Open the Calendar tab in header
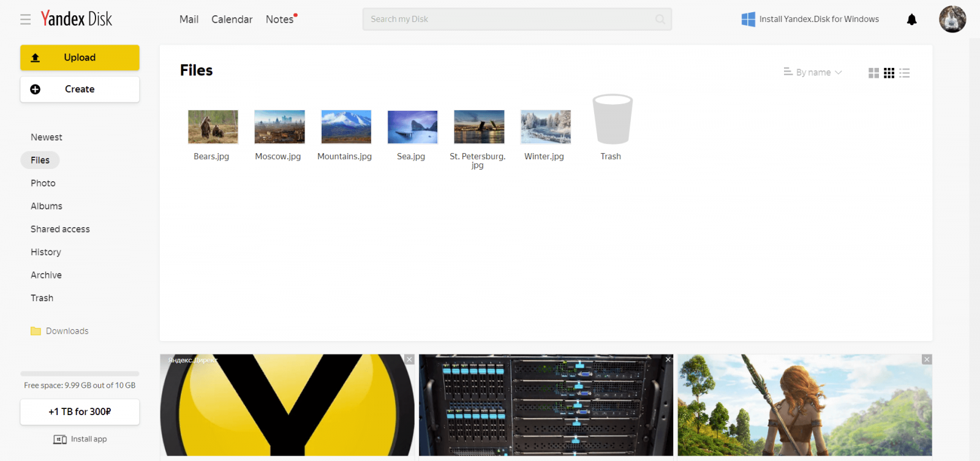Viewport: 980px width, 461px height. (232, 20)
